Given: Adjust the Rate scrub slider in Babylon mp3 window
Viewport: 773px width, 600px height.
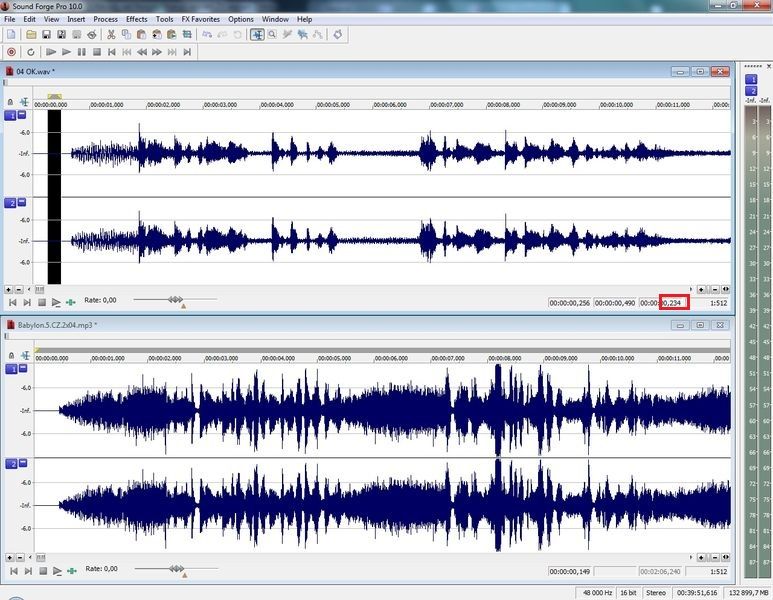Looking at the screenshot, I should point(176,568).
